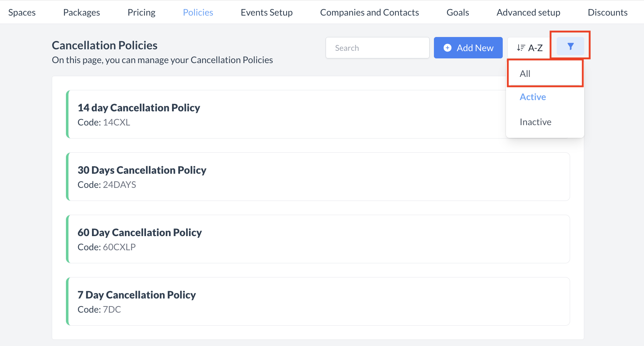Switch to the Policies tab

[198, 12]
